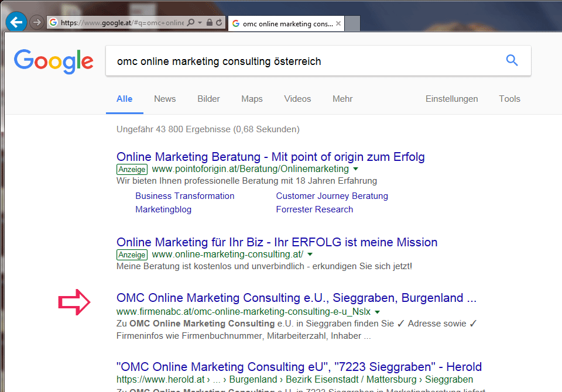Click the padlock security icon
This screenshot has width=562, height=392.
[210, 23]
